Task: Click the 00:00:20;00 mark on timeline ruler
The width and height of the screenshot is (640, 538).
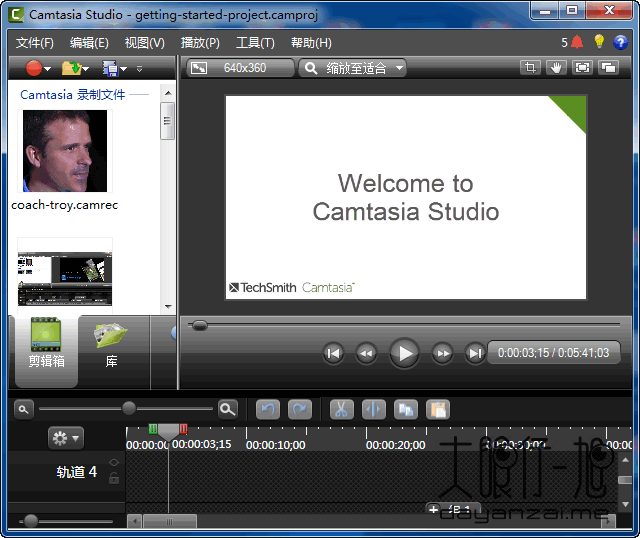Action: click(x=396, y=445)
